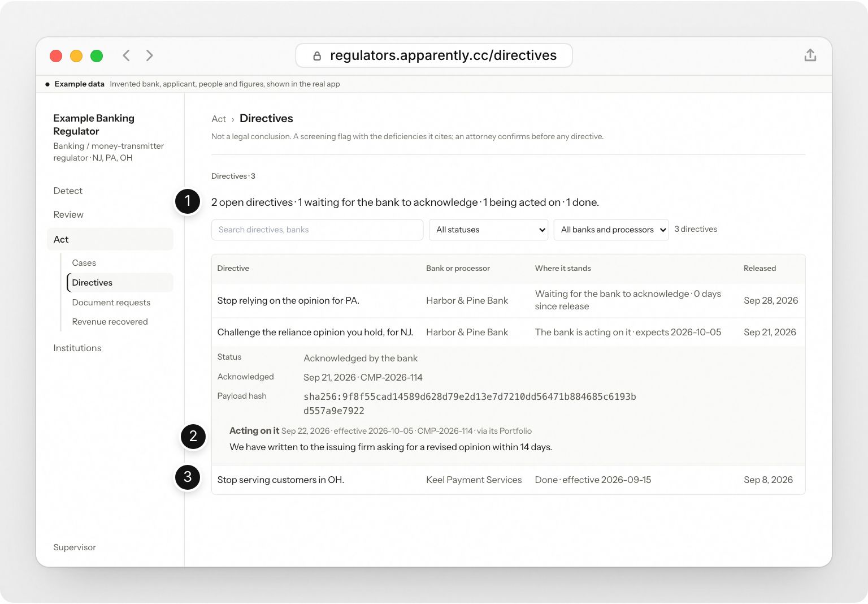Image resolution: width=868 pixels, height=604 pixels.
Task: Click Keel Payment Services cell
Action: pyautogui.click(x=474, y=480)
